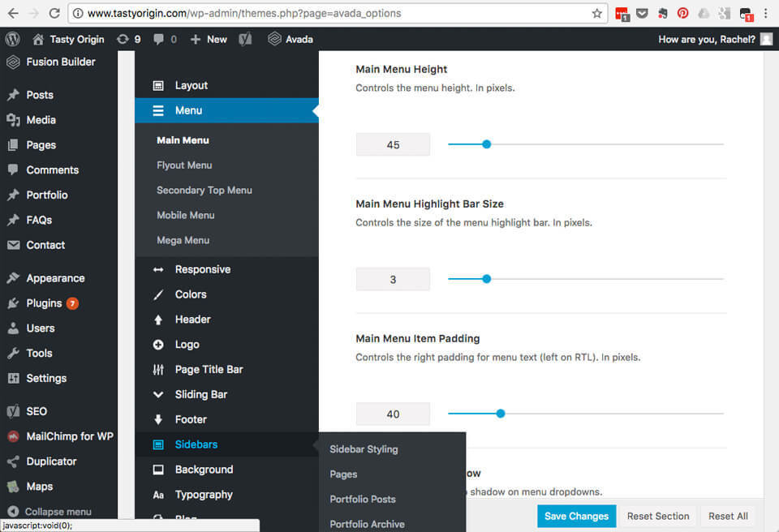The width and height of the screenshot is (779, 532).
Task: Select Flyout Menu sub-section
Action: coord(184,165)
